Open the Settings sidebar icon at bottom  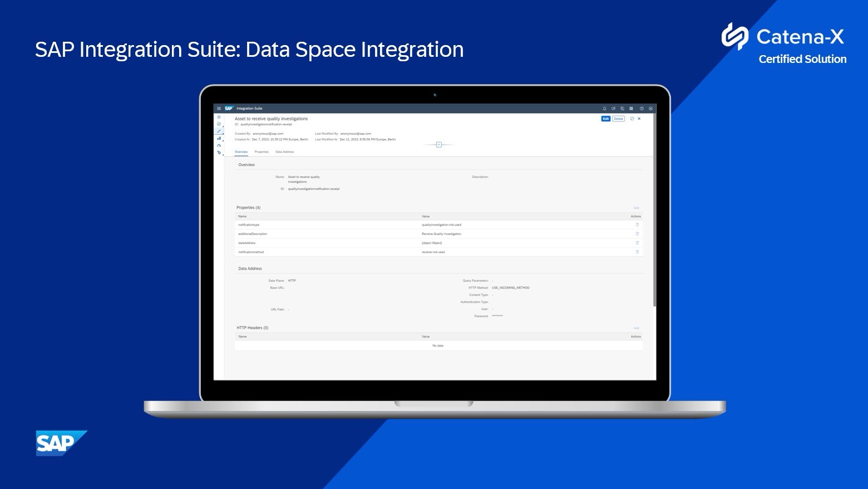click(x=219, y=153)
